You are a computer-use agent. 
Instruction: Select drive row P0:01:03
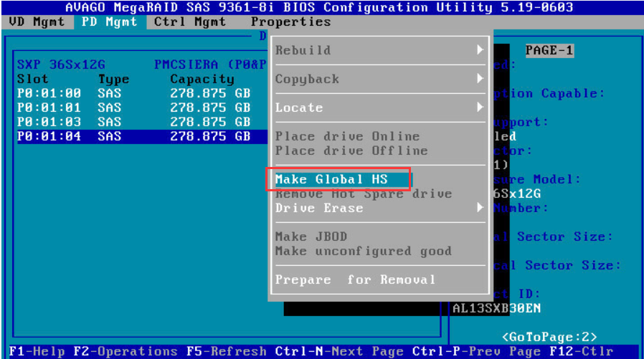tap(142, 122)
